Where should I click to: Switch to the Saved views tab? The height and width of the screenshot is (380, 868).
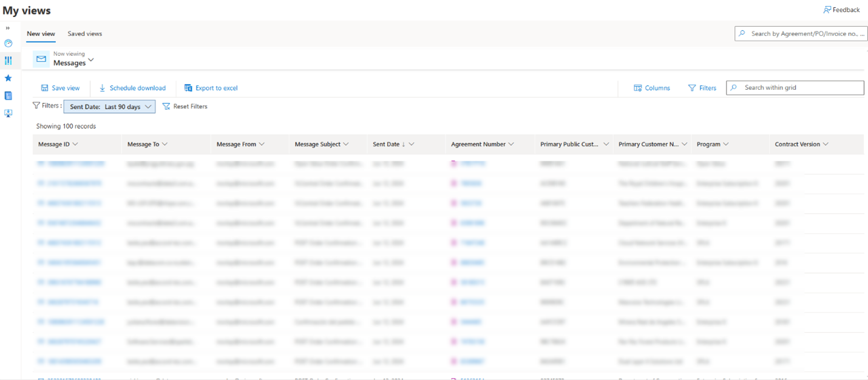point(85,34)
